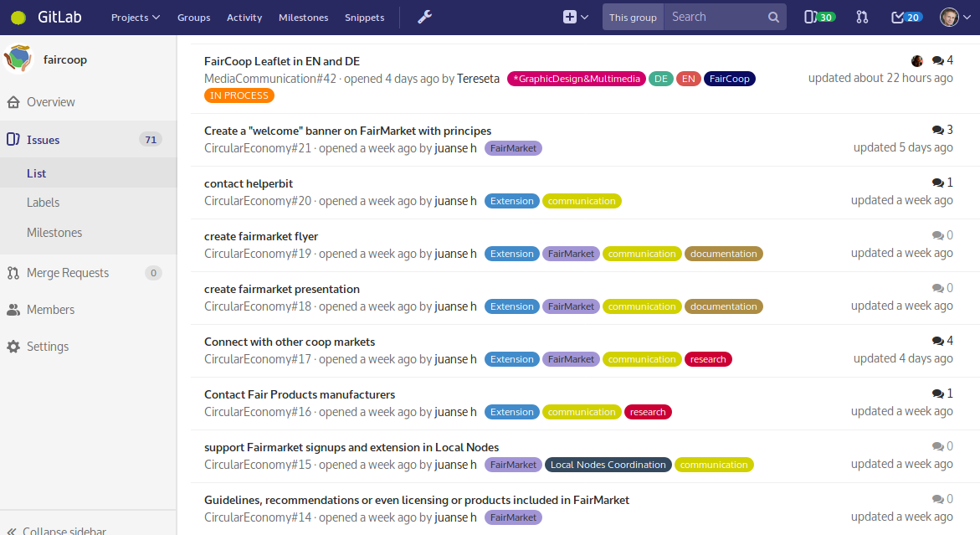The image size is (980, 535).
Task: Expand the Projects dropdown
Action: tap(134, 16)
